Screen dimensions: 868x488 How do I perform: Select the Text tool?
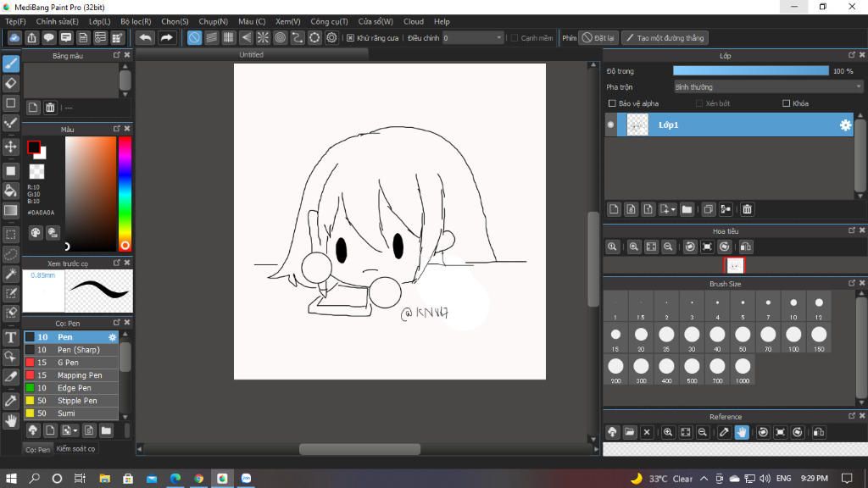pos(10,337)
